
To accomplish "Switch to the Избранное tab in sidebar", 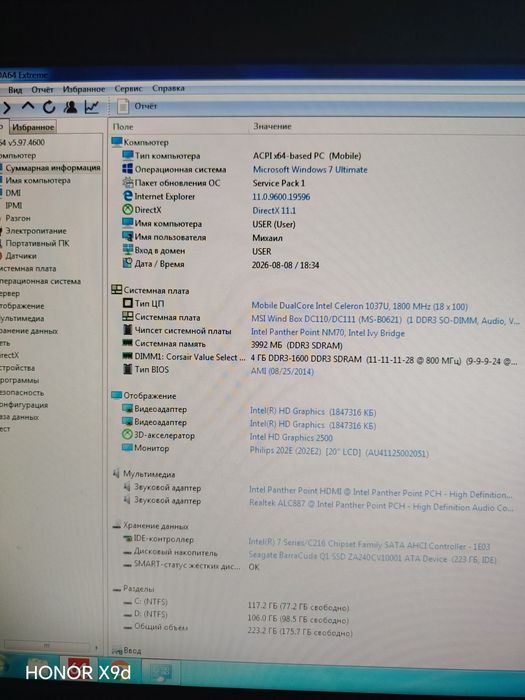I will [x=33, y=127].
